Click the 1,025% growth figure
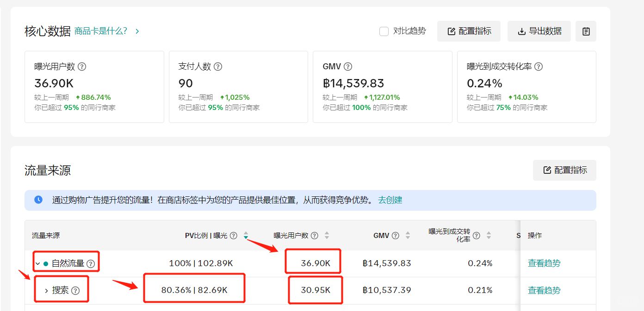The height and width of the screenshot is (311, 644). [x=235, y=98]
